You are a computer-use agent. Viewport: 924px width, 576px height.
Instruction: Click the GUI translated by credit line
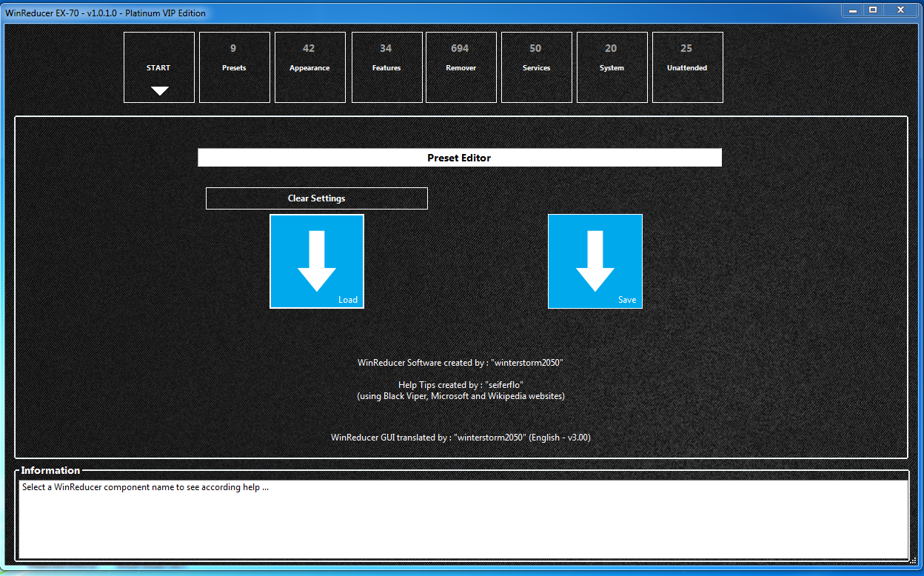click(x=461, y=438)
